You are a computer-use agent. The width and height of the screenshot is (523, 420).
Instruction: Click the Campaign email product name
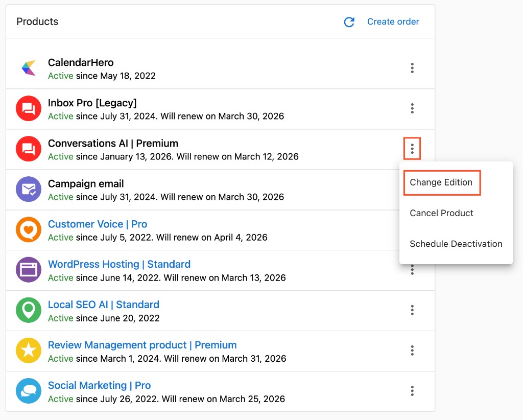point(86,184)
